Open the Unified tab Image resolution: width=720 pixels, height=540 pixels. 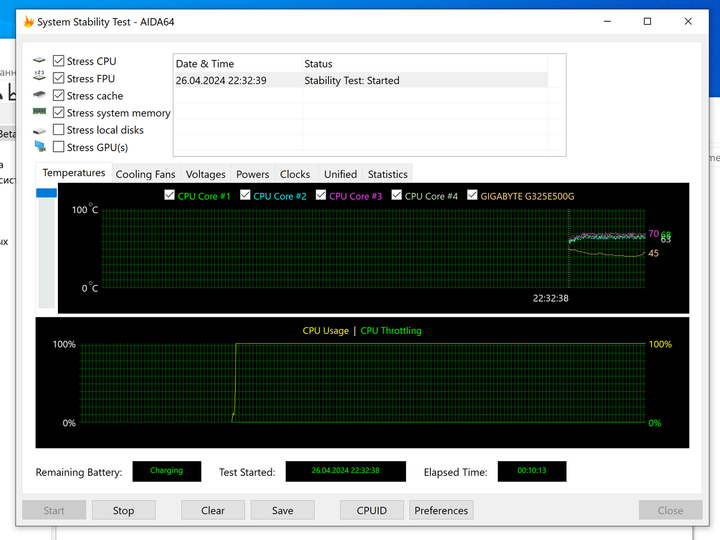(x=340, y=174)
